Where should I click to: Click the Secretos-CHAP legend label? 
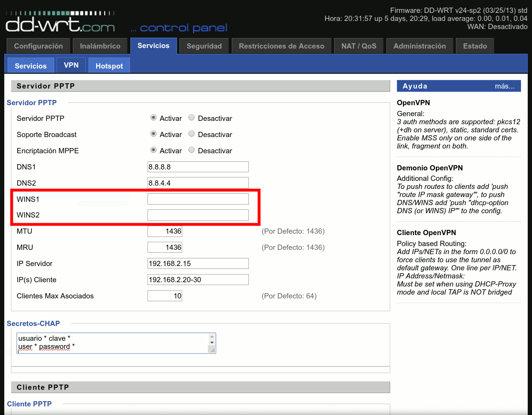pyautogui.click(x=33, y=323)
